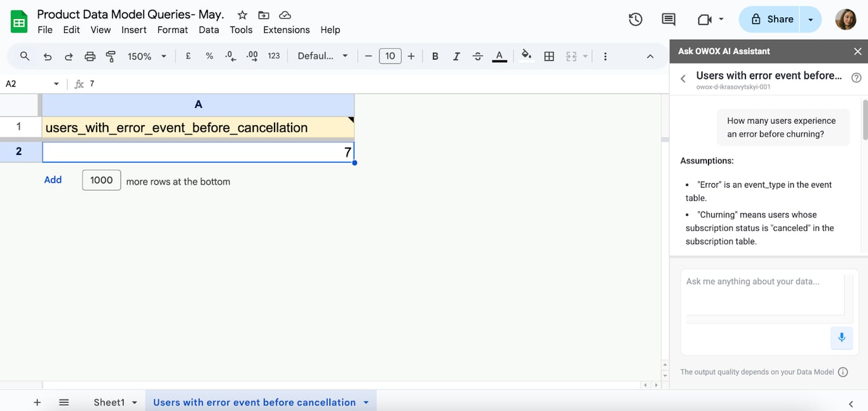Toggle bold formatting
Screen dimensions: 868x411
(435, 56)
